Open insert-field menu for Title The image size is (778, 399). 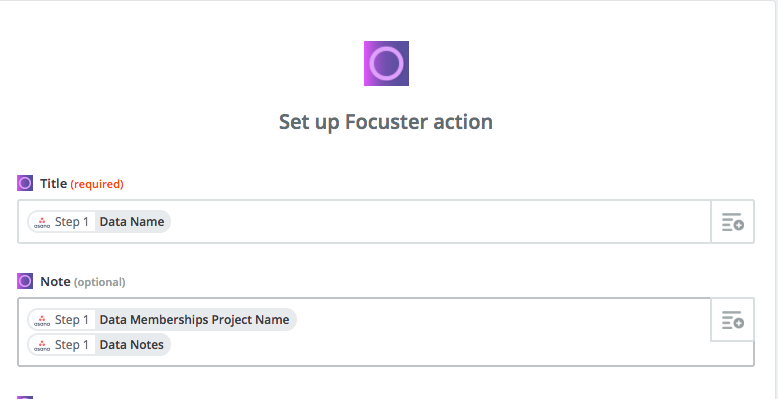coord(732,221)
